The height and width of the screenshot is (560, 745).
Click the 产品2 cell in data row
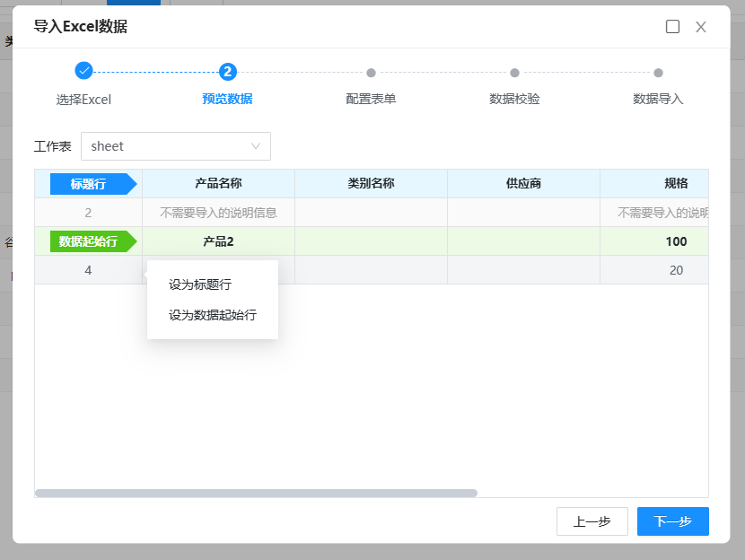[218, 241]
